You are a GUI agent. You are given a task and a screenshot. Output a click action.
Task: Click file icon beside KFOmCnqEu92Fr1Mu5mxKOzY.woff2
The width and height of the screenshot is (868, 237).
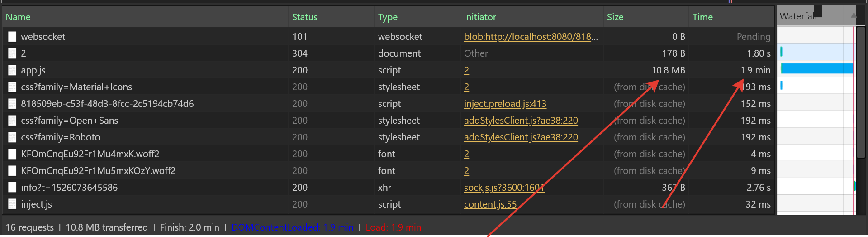tap(12, 171)
